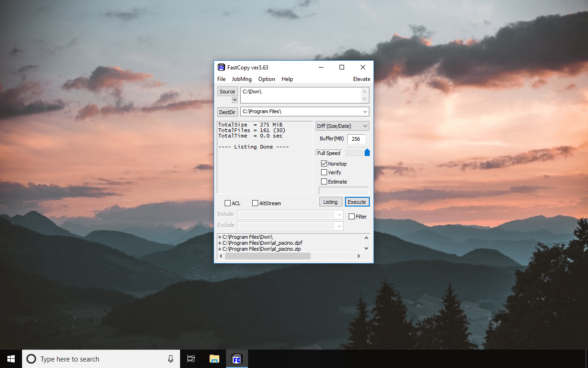Click the 'TotalSize = 275 MiB' line
The height and width of the screenshot is (368, 588).
(x=250, y=125)
